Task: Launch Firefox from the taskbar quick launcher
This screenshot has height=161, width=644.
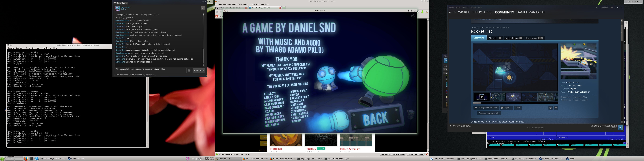Action: point(26,158)
